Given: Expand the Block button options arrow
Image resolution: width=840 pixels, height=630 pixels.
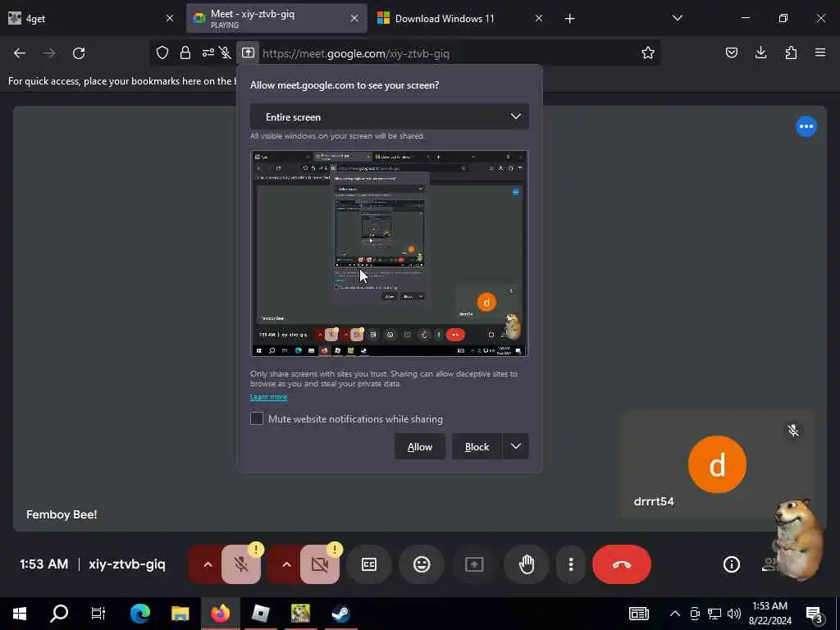Looking at the screenshot, I should (516, 447).
